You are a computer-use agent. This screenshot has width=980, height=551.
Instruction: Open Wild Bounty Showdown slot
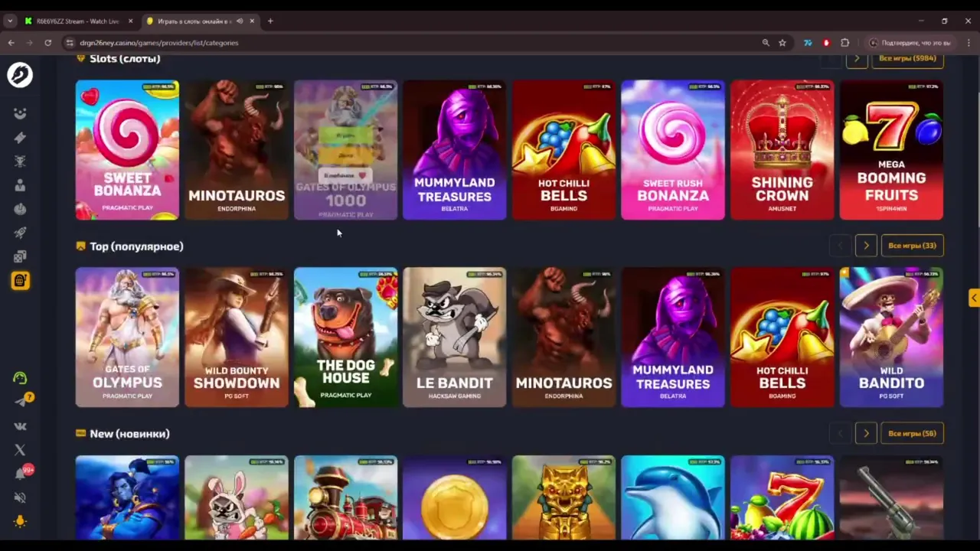pos(237,337)
